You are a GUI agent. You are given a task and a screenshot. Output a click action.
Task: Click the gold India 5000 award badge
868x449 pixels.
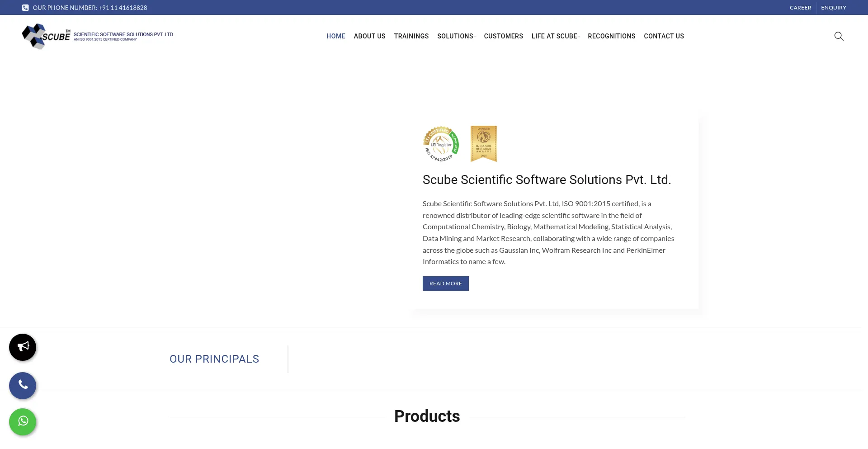484,144
